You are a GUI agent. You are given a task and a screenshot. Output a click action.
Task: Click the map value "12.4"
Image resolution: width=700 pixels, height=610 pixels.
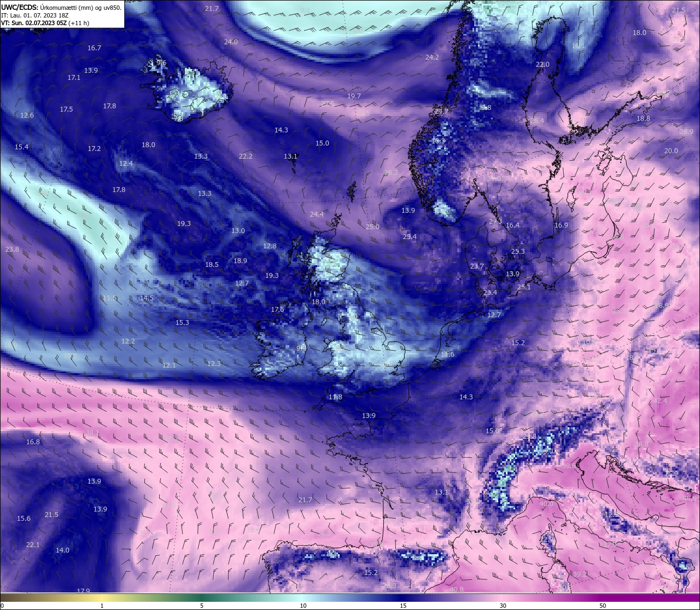tap(126, 164)
